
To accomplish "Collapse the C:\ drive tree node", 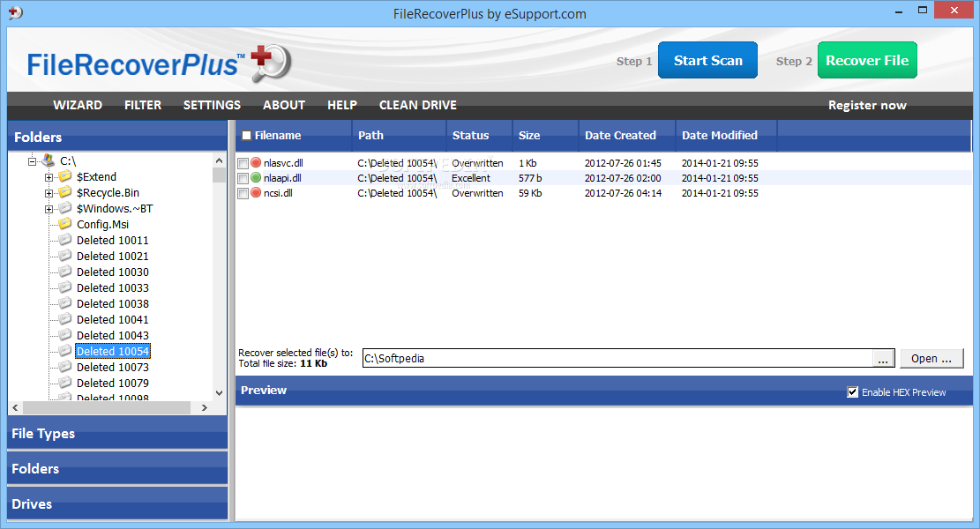I will (x=33, y=161).
